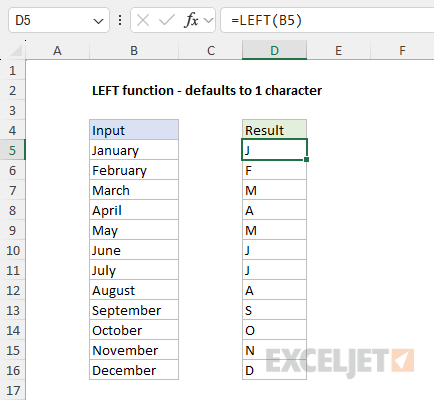Select result cell M next to March

[x=274, y=190]
